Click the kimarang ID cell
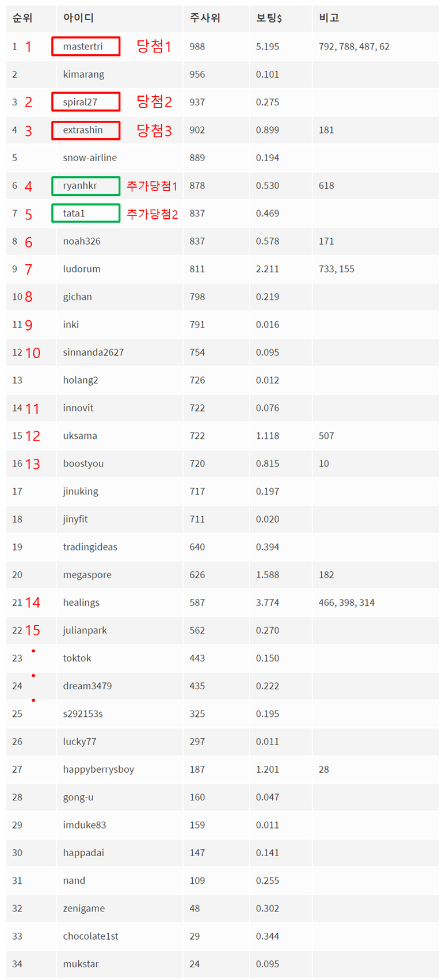 coord(83,74)
